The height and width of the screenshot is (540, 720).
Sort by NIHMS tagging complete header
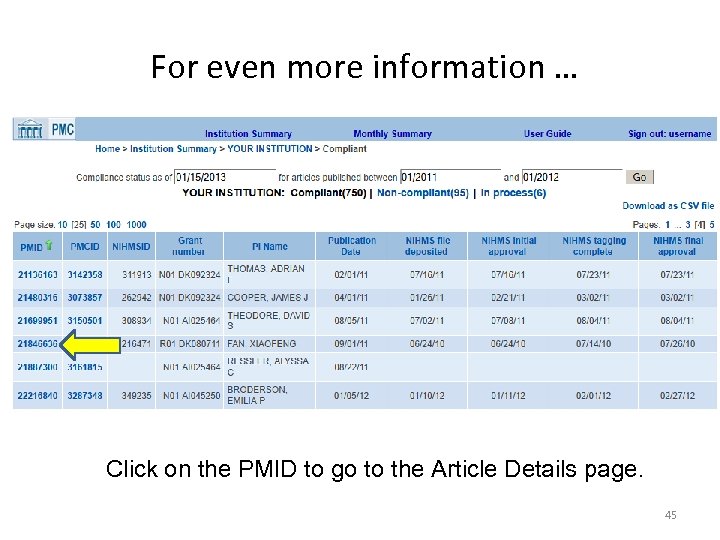coord(594,246)
